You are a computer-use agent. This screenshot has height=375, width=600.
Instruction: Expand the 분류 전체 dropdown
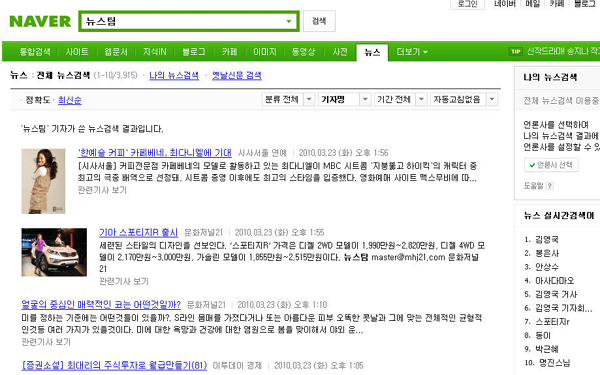tap(289, 99)
